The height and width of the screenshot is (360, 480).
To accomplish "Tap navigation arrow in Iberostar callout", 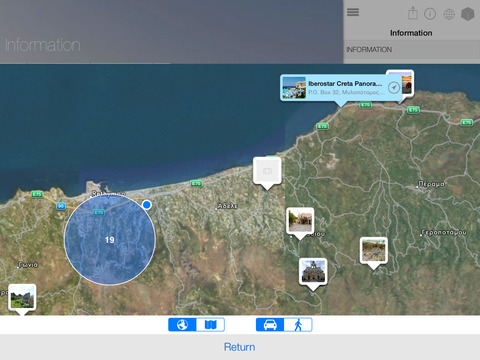I will [394, 88].
